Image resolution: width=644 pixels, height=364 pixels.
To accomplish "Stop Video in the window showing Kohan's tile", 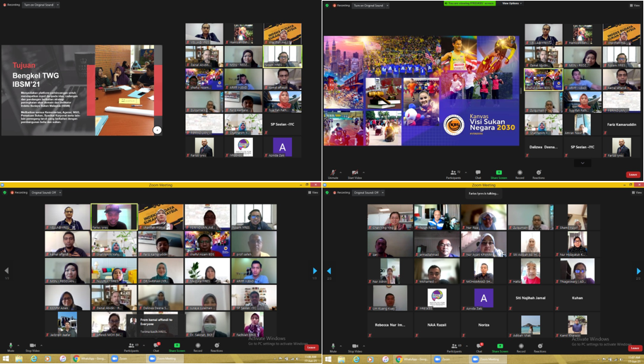I will [355, 348].
